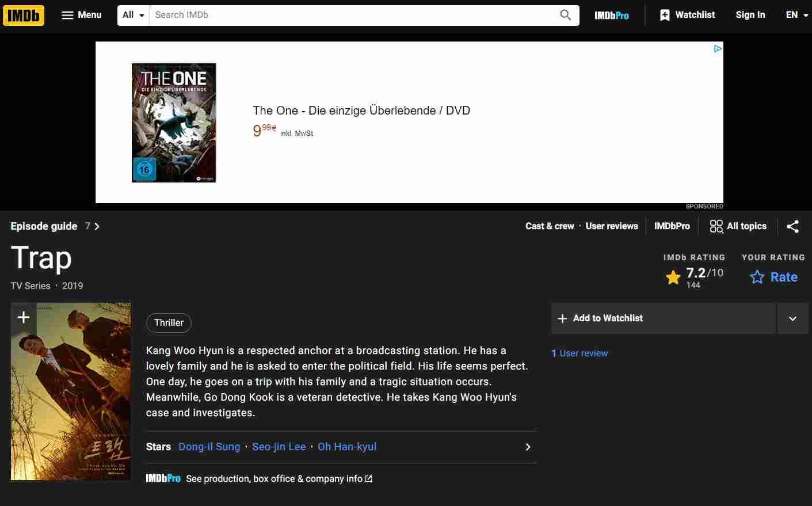
Task: Open the Cast & crew page
Action: 550,226
